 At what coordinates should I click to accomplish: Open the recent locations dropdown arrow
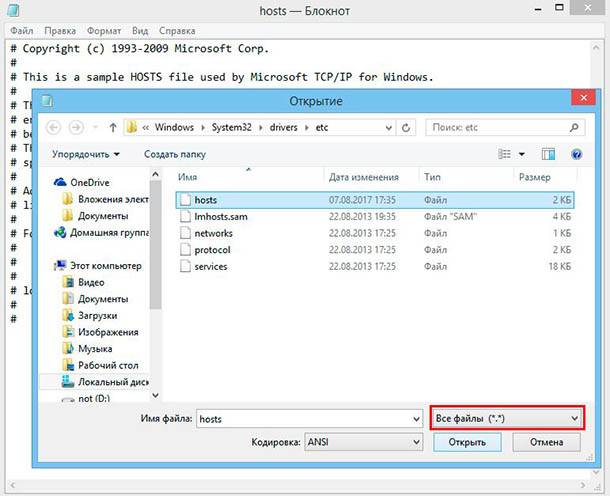point(95,128)
